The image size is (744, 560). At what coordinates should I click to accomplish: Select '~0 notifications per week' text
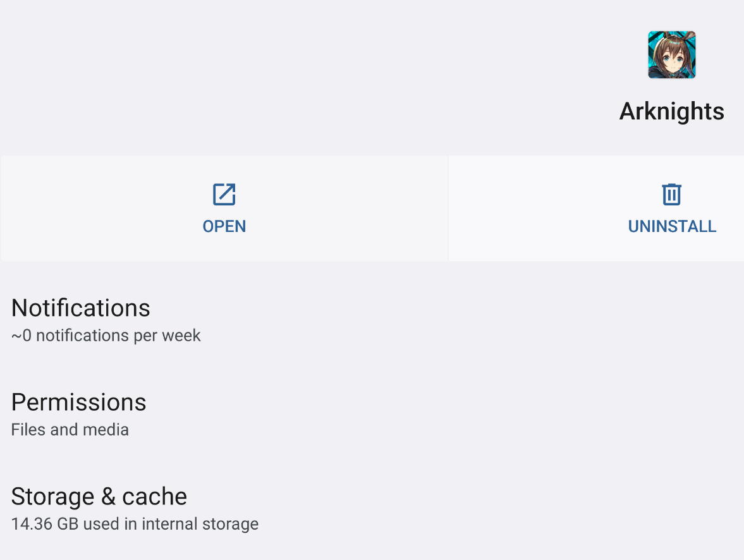coord(106,336)
